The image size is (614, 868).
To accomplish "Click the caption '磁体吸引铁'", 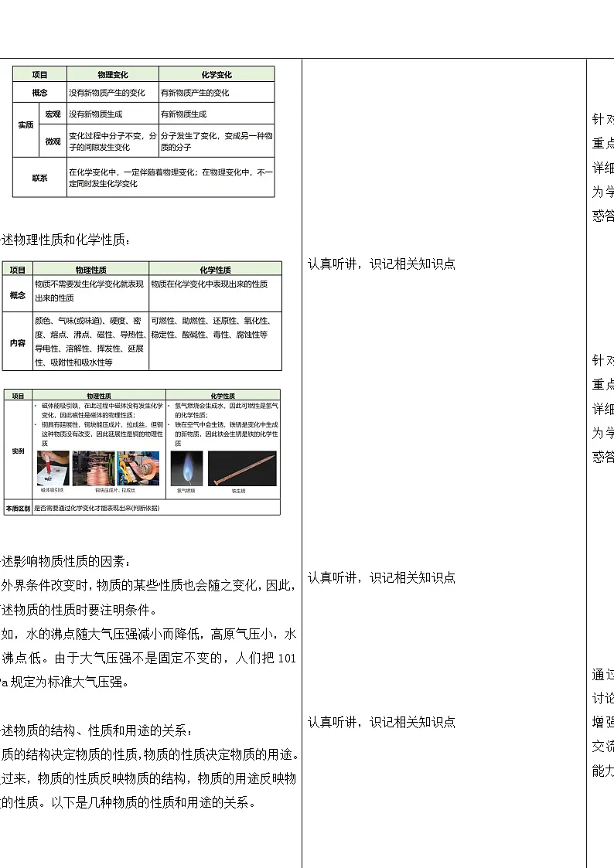I will pos(53,491).
